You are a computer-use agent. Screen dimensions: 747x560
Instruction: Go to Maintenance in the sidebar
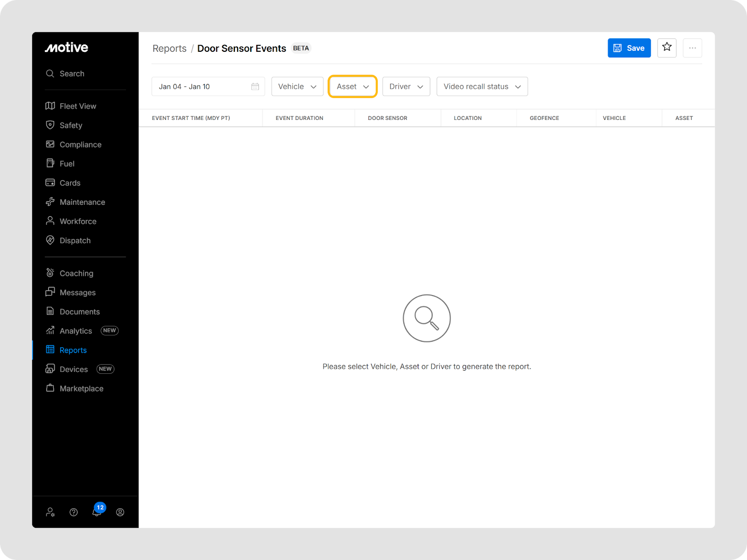tap(82, 202)
